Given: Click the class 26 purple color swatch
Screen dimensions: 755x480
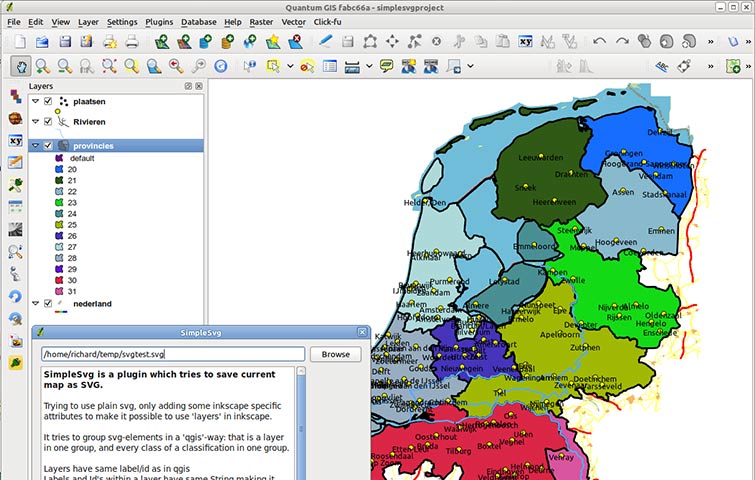Looking at the screenshot, I should coord(59,236).
